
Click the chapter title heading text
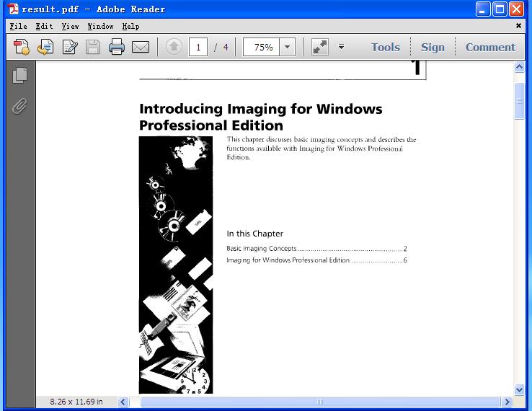click(x=260, y=117)
